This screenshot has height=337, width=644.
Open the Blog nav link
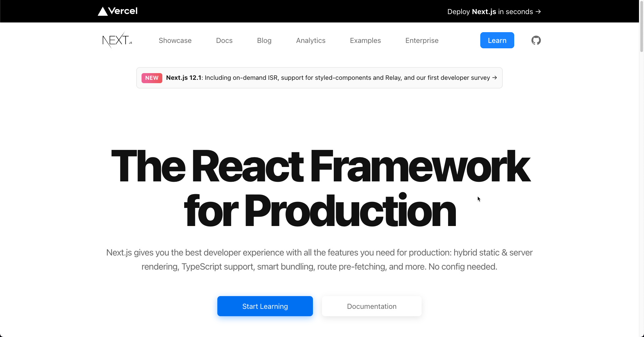pyautogui.click(x=264, y=41)
